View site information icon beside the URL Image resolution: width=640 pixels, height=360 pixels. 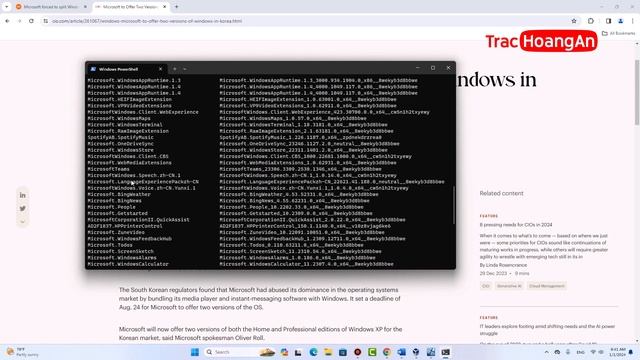pos(45,21)
